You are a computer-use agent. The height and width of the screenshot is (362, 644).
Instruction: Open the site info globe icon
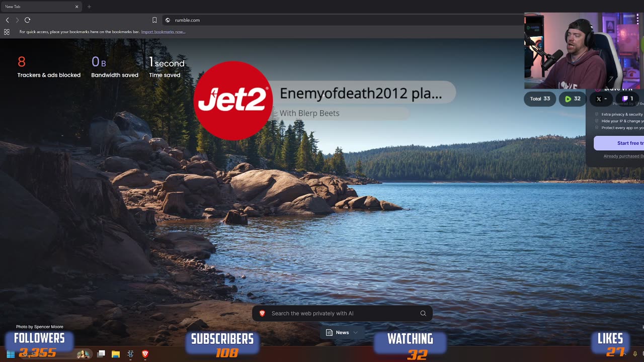coord(168,20)
